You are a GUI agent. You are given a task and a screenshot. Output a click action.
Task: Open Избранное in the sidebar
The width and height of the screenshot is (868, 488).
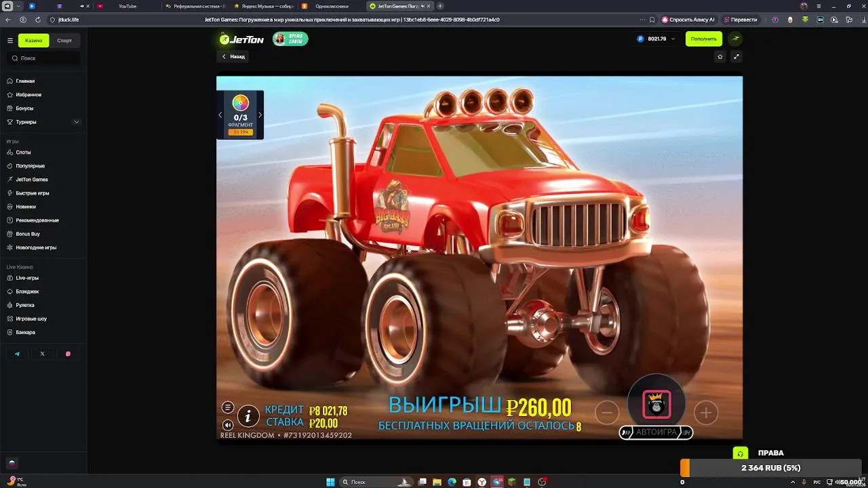(28, 95)
